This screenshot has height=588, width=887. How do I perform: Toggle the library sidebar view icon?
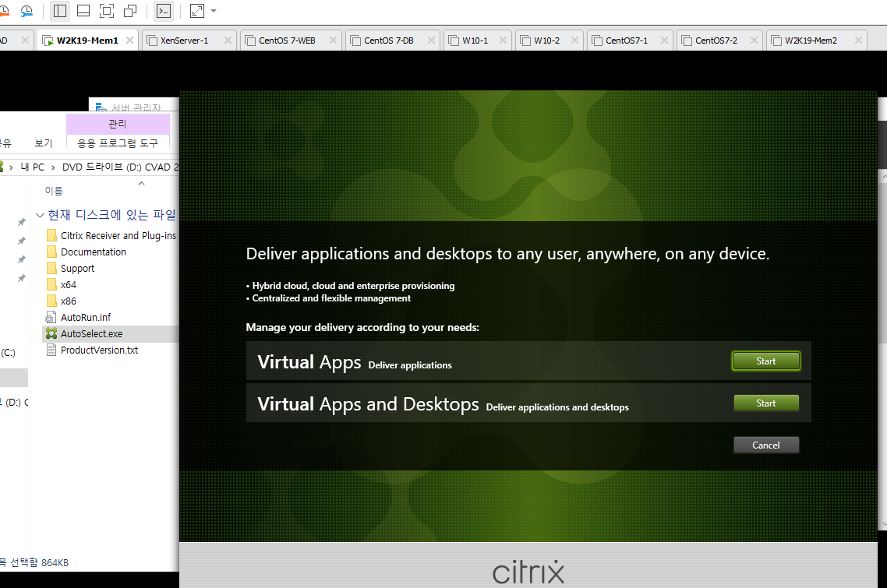59,11
